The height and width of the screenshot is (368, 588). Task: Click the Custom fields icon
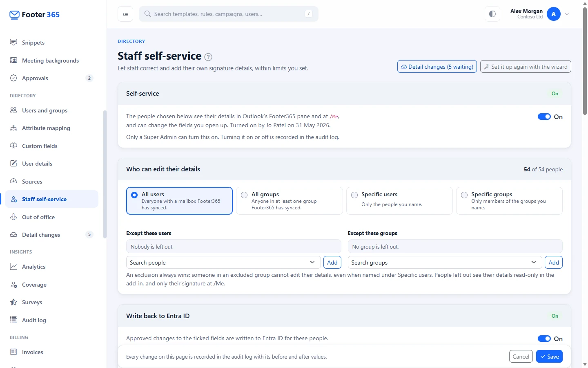click(x=13, y=146)
